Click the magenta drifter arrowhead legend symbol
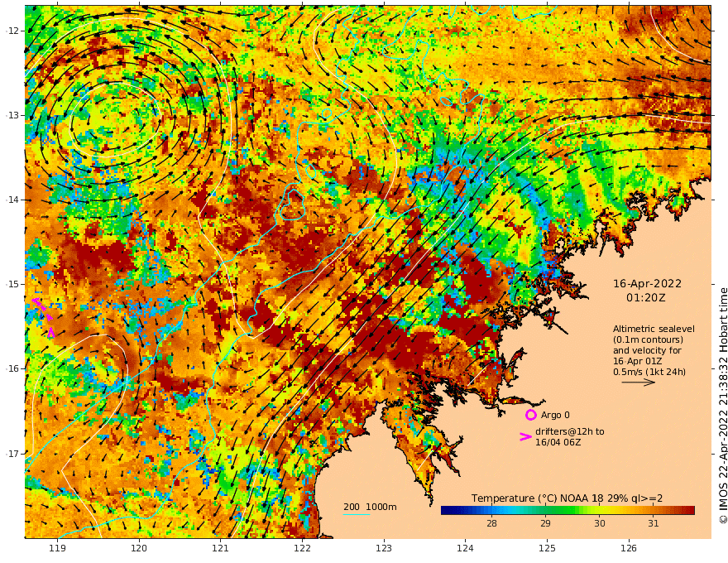 click(x=525, y=436)
